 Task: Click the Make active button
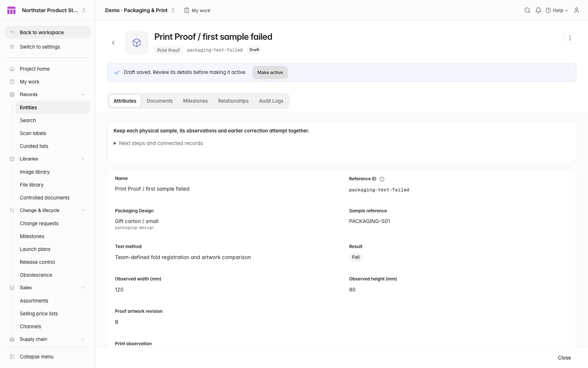[x=270, y=72]
